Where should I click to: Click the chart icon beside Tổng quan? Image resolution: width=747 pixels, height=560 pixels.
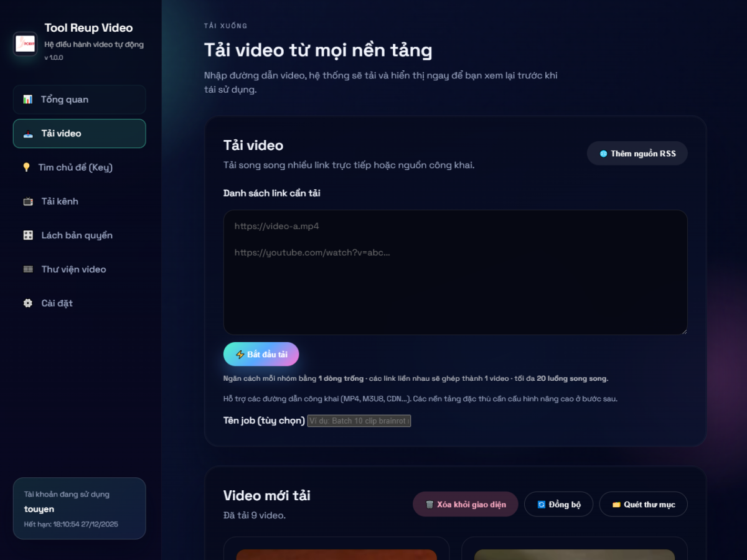pos(27,100)
